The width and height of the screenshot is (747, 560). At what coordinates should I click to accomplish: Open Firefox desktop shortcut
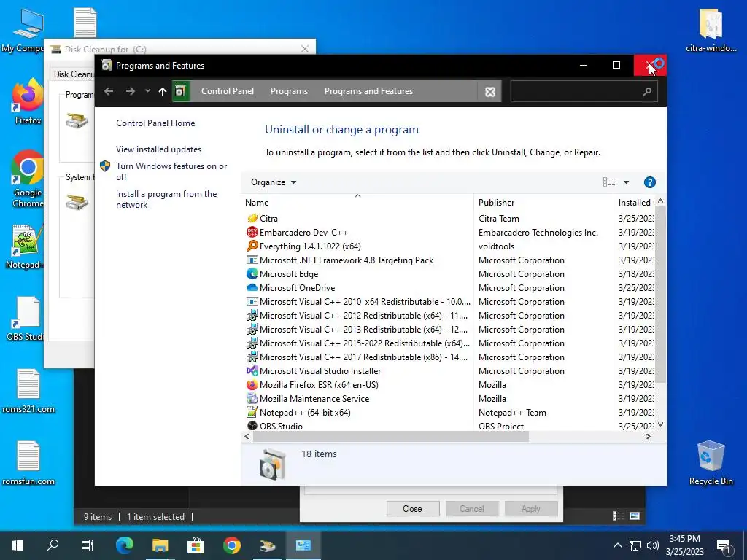coord(28,102)
